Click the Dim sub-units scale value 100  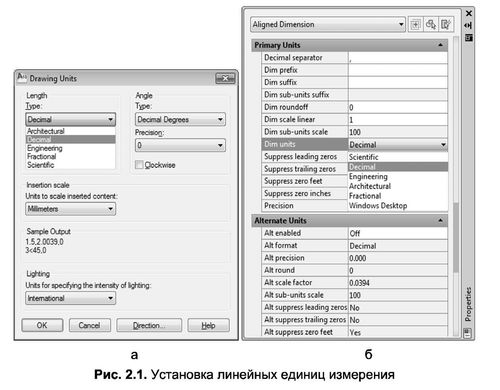pos(398,132)
